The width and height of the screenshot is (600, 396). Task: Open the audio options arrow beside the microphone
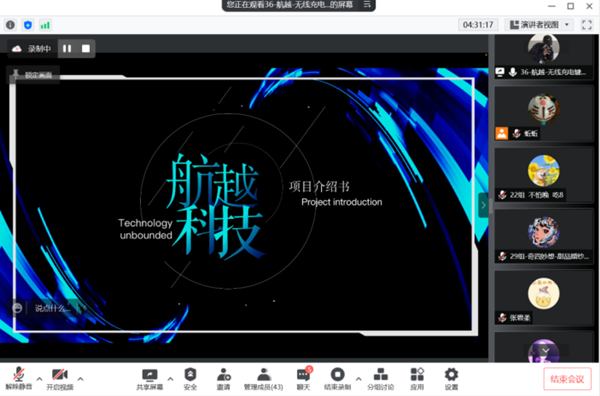tap(39, 379)
